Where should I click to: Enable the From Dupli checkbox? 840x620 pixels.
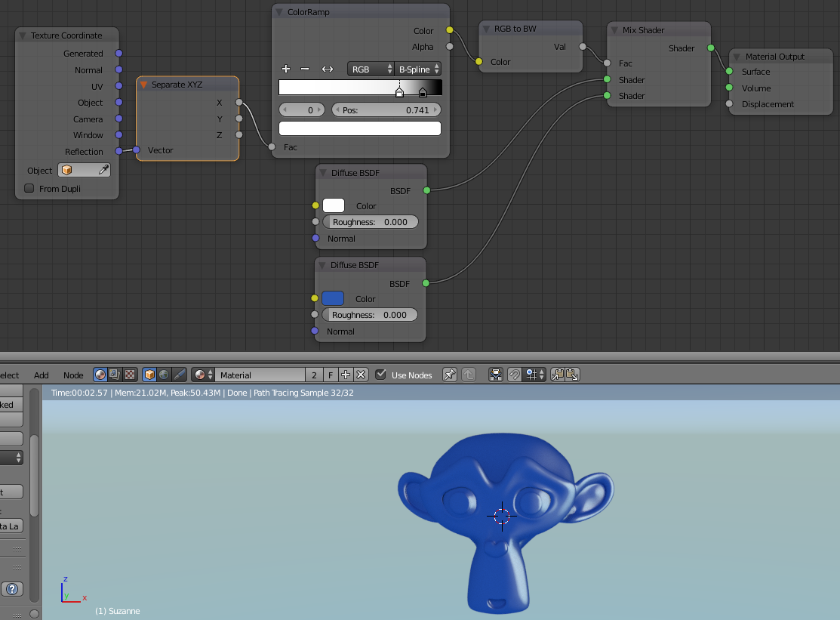[29, 189]
